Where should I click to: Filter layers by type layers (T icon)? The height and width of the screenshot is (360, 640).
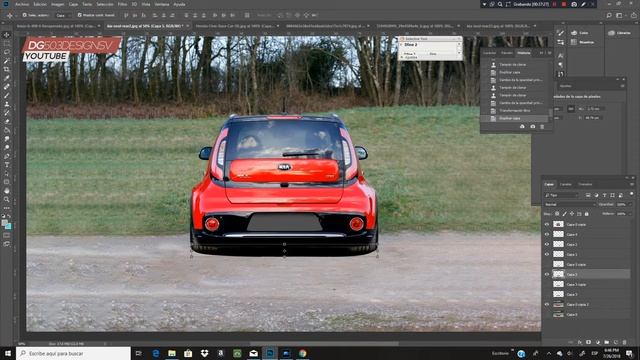604,196
